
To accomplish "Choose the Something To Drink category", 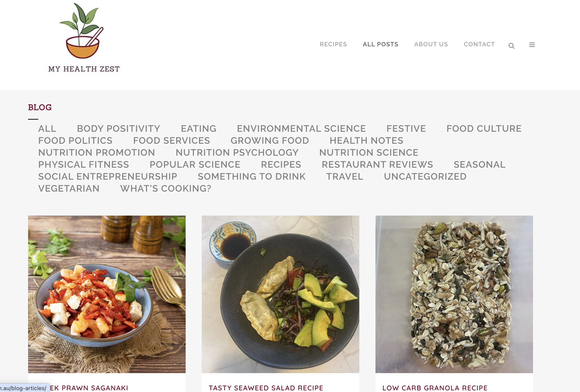I will pyautogui.click(x=252, y=176).
